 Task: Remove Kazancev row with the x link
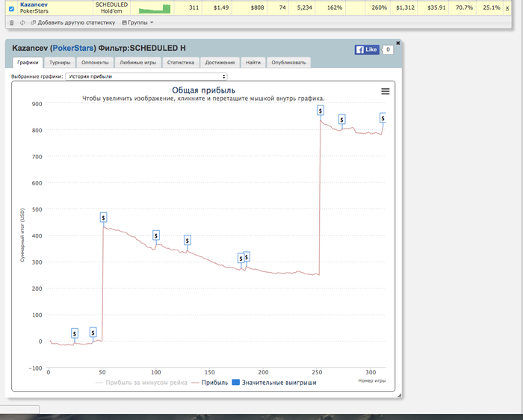coord(507,8)
